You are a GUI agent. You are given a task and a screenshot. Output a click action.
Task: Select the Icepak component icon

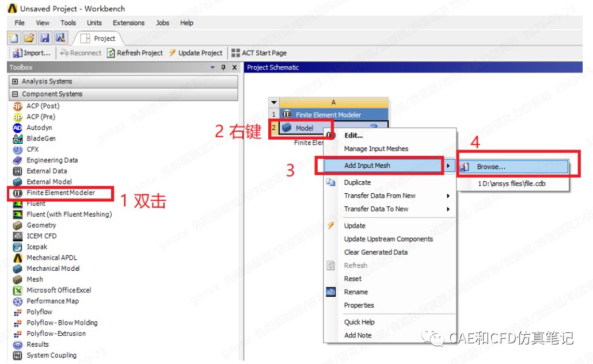click(17, 247)
